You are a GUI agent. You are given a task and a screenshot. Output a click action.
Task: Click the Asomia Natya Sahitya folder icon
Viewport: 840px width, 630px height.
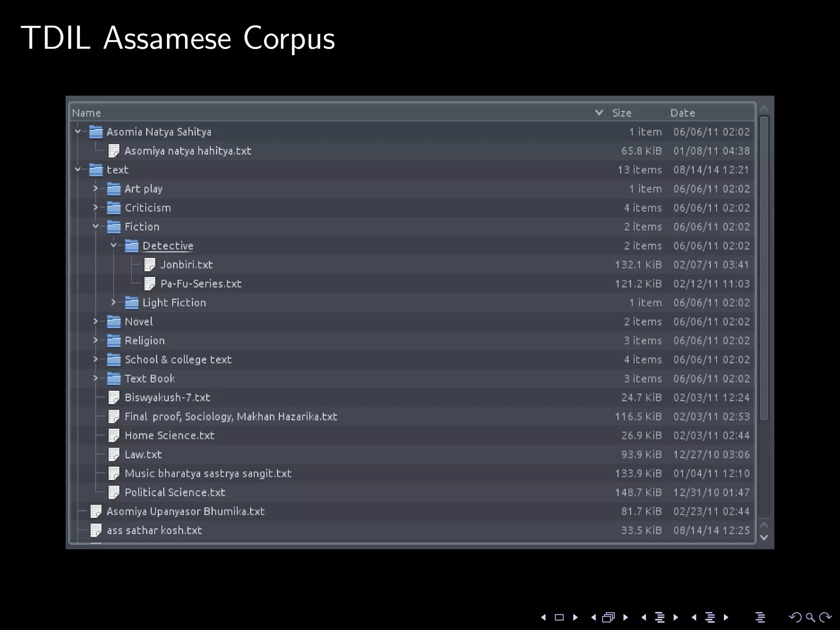pos(96,132)
